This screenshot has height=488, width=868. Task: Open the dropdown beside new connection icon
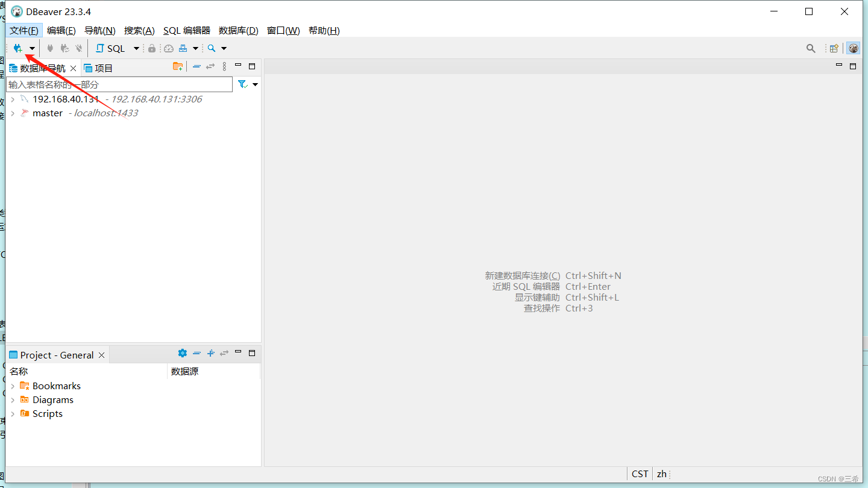(x=32, y=49)
